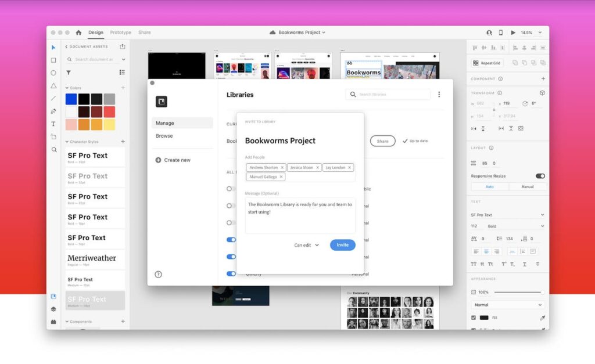The height and width of the screenshot is (364, 595).
Task: Open the Bookworms Project title dropdown
Action: pyautogui.click(x=302, y=33)
